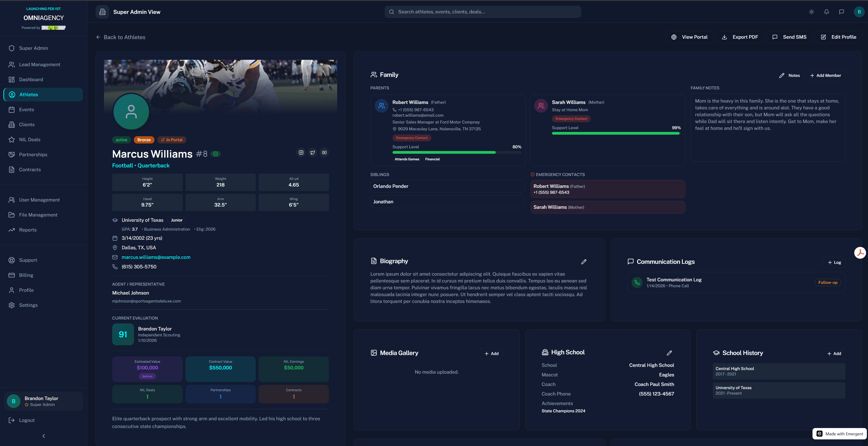Screen dimensions: 868x446
Task: Open the notifications bell icon
Action: 827,12
